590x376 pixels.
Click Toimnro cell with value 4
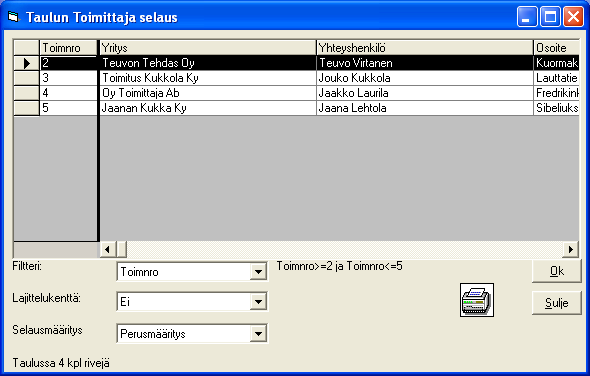(x=68, y=93)
